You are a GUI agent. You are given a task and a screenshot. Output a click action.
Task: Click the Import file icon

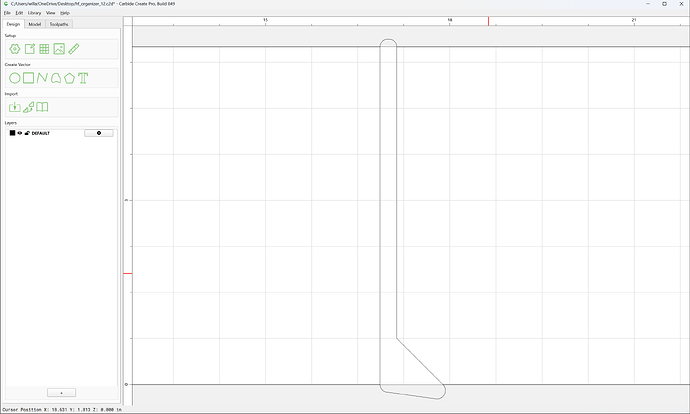click(x=15, y=107)
